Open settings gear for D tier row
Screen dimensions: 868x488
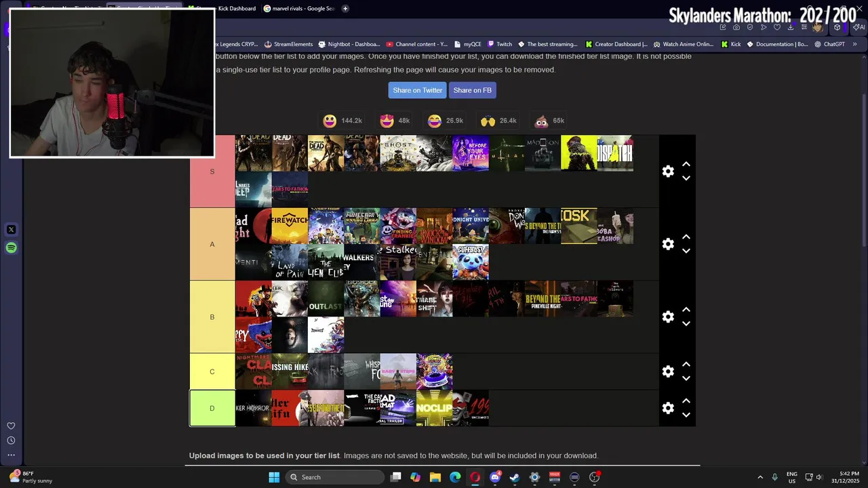[668, 408]
